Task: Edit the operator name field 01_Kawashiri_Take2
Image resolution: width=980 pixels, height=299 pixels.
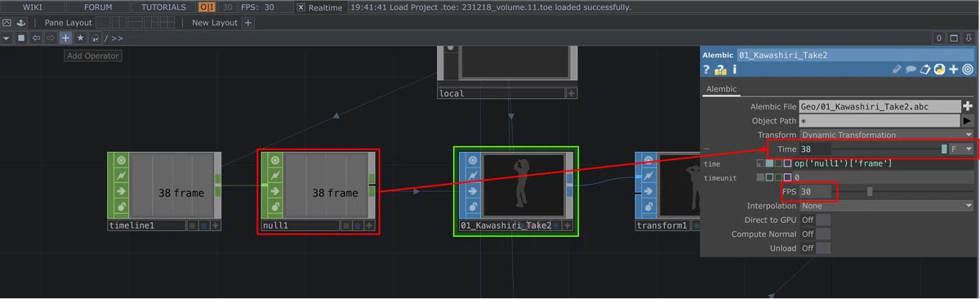Action: [855, 55]
